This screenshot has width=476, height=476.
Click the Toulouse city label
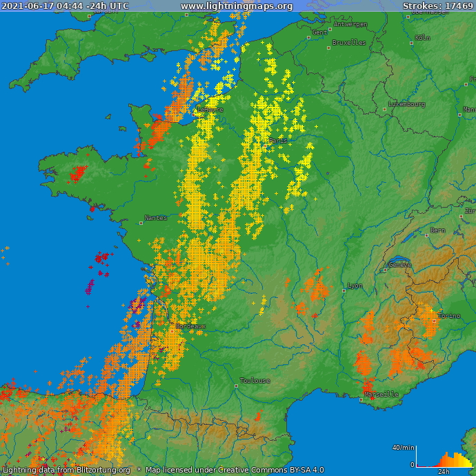pos(255,381)
